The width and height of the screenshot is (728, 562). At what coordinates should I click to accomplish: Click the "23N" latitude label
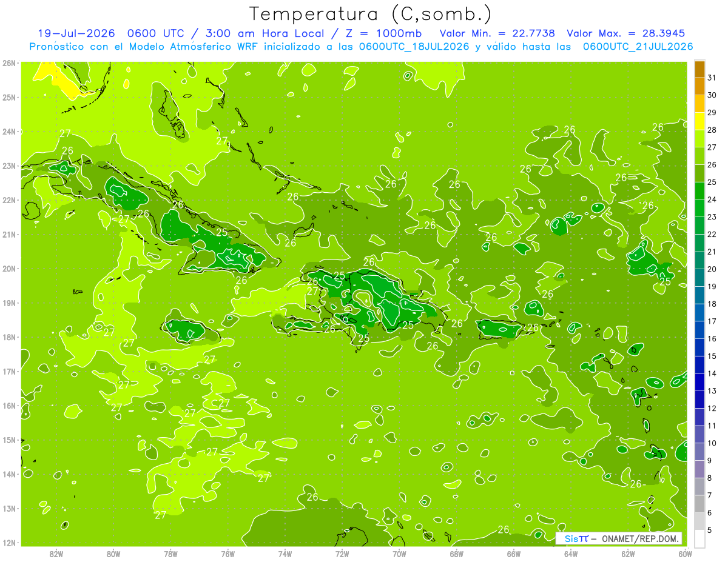point(8,166)
